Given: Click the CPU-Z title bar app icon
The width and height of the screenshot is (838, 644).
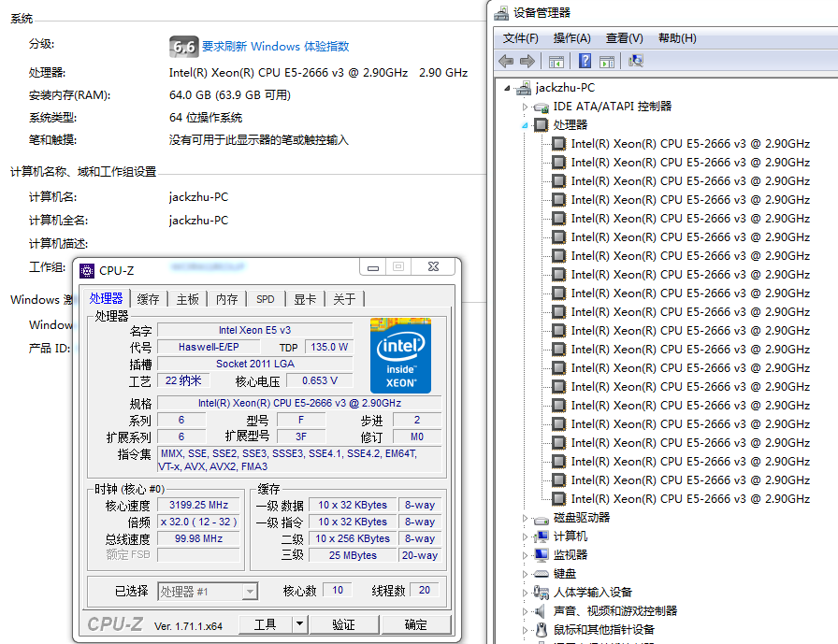Looking at the screenshot, I should tap(87, 271).
